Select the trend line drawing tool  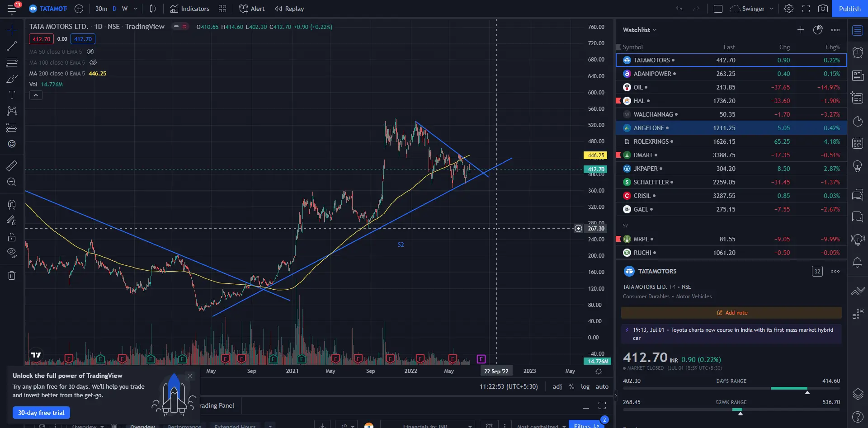point(12,46)
